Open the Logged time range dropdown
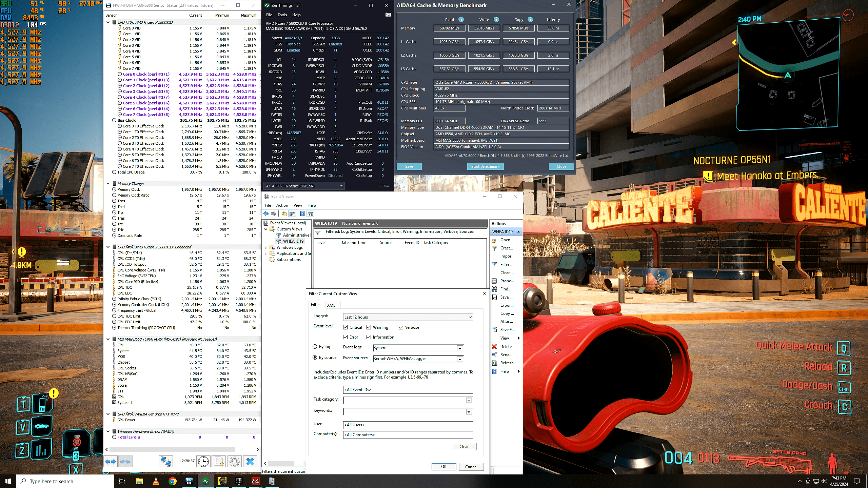The width and height of the screenshot is (868, 488). tap(470, 317)
